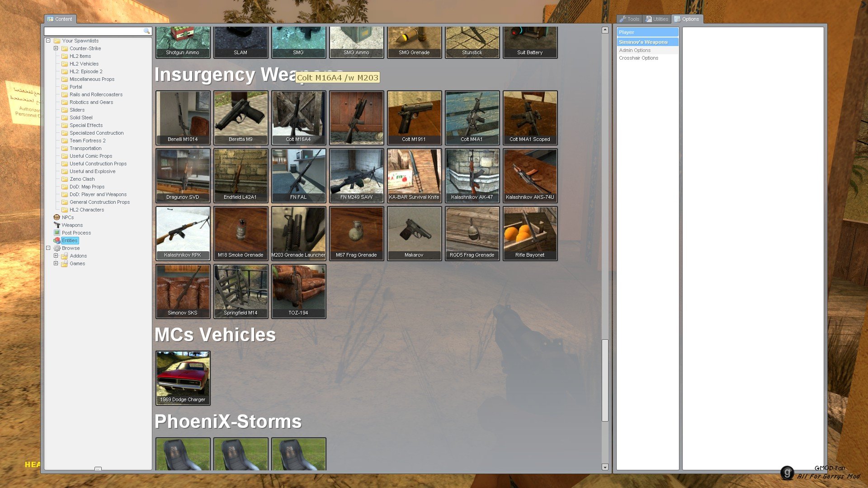This screenshot has height=488, width=868.
Task: Open Admin Options entry
Action: [647, 50]
